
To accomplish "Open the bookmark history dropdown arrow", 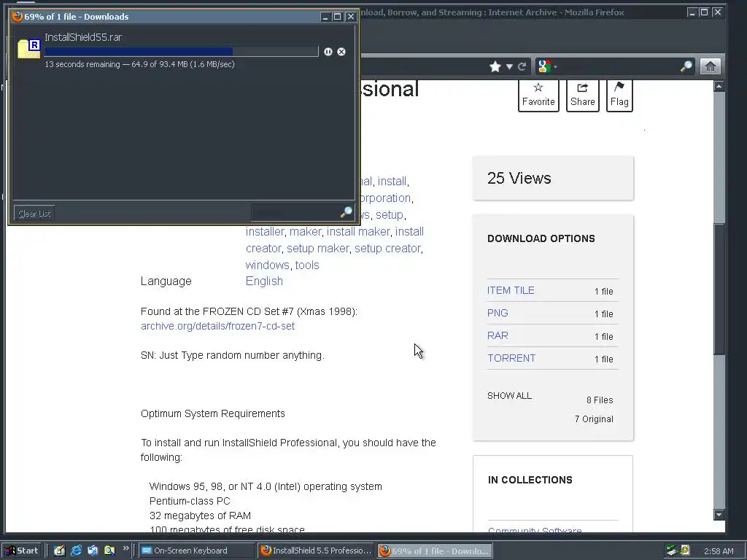I will point(509,66).
